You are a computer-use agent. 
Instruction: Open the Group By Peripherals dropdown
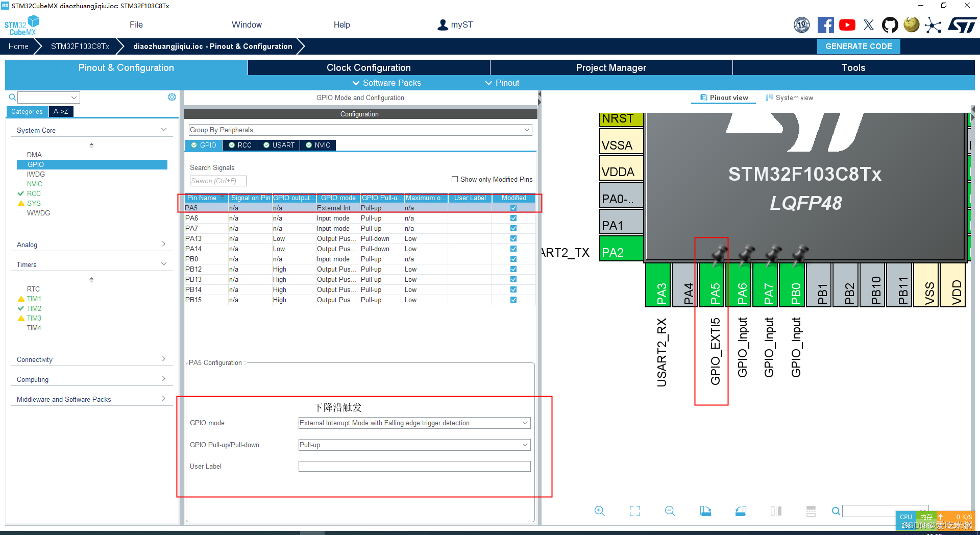pos(360,130)
